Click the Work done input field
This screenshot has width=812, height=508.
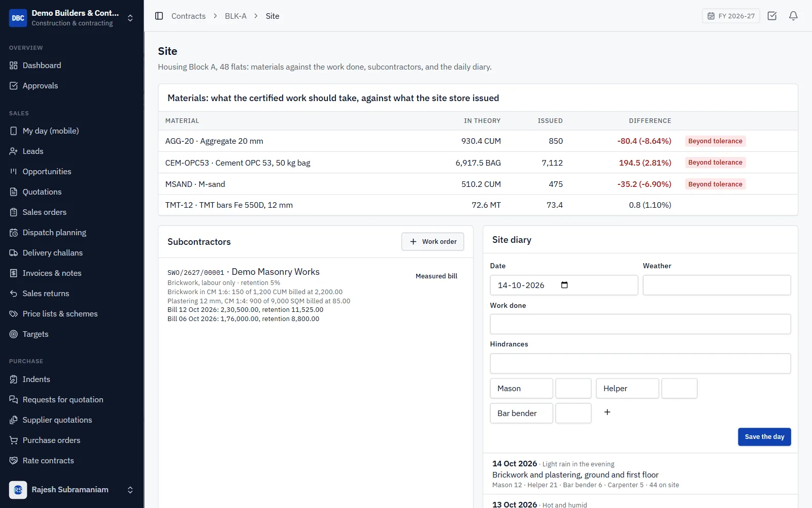pos(640,324)
